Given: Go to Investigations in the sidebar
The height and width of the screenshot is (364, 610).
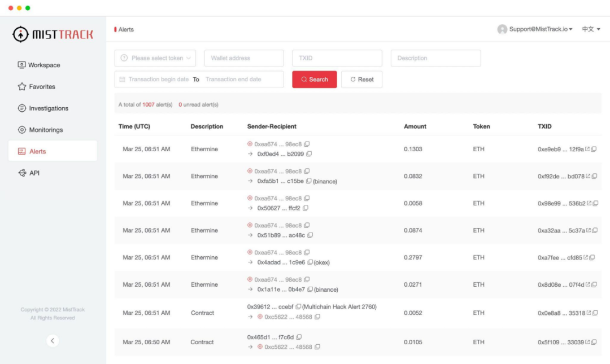Looking at the screenshot, I should (x=48, y=108).
